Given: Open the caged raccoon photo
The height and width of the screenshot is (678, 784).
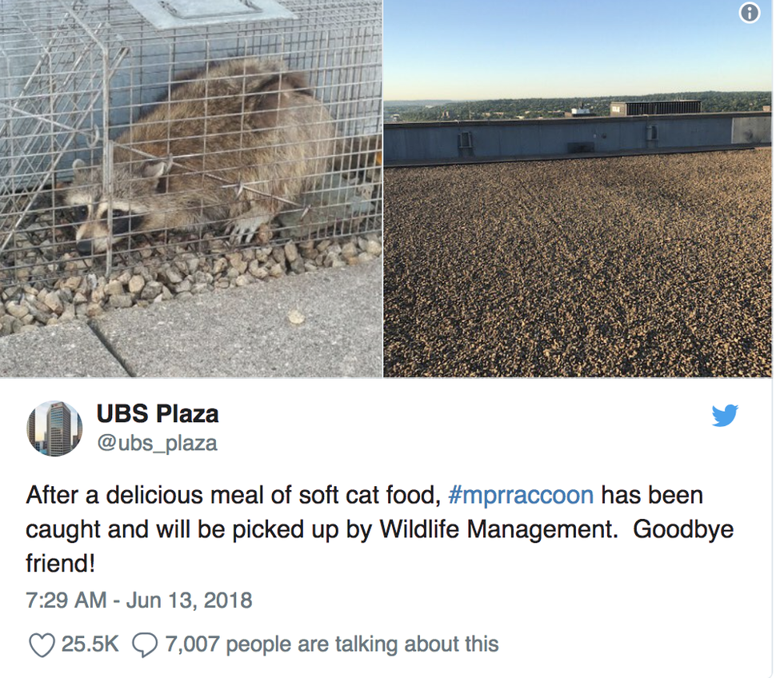Looking at the screenshot, I should (191, 189).
